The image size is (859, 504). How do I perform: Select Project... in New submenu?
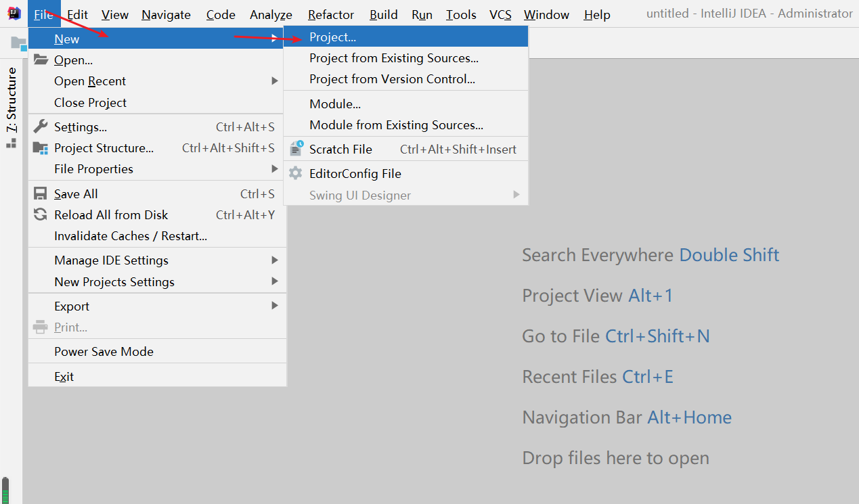pos(405,37)
